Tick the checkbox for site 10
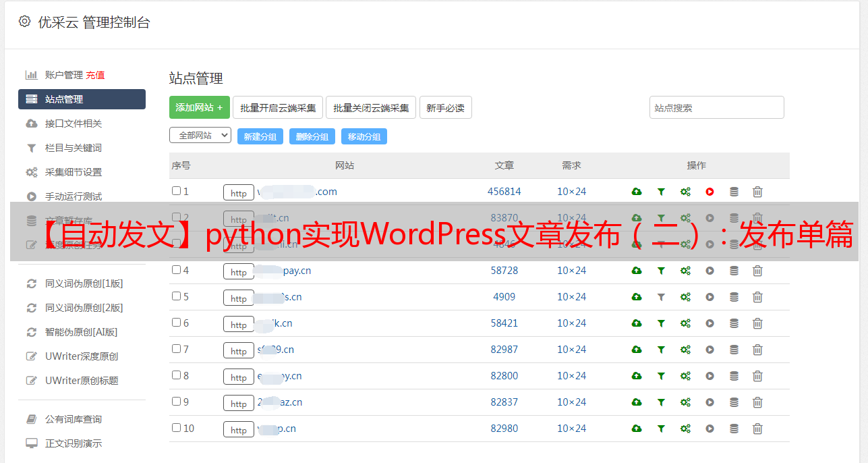This screenshot has height=463, width=868. pos(176,428)
